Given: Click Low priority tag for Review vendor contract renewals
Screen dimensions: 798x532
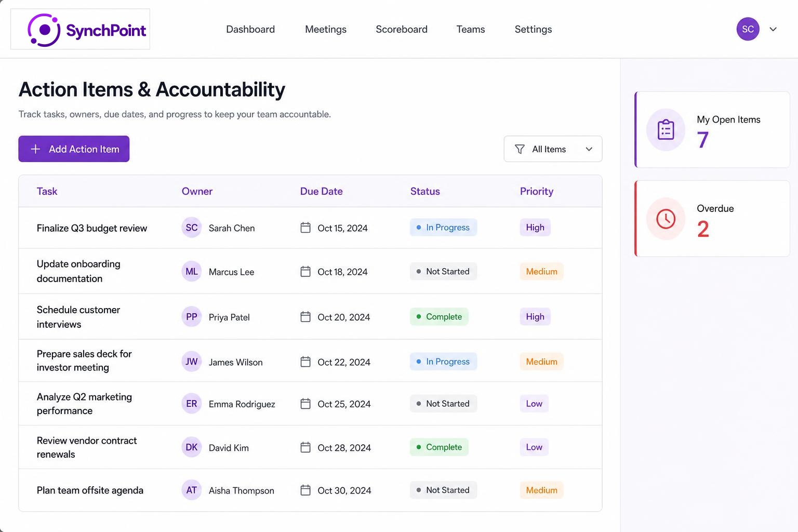Looking at the screenshot, I should coord(534,447).
